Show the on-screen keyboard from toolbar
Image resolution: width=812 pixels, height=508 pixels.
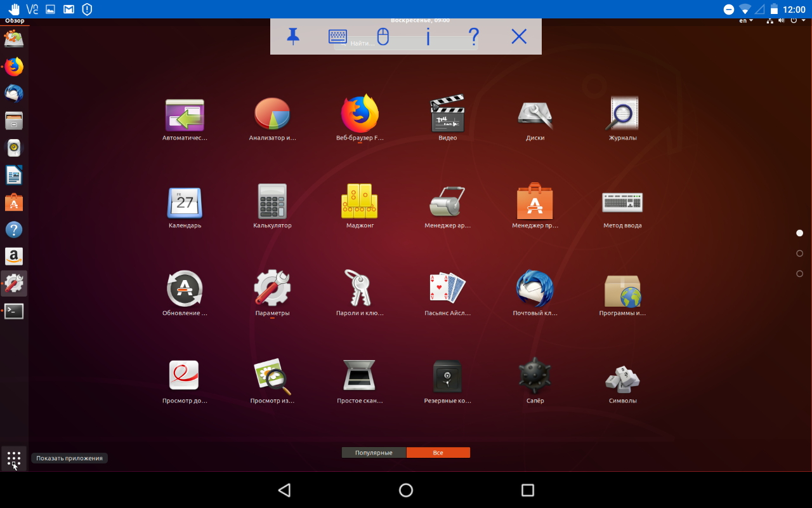[x=337, y=37]
